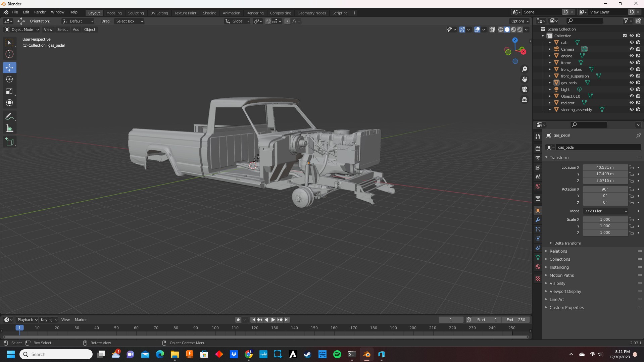This screenshot has width=644, height=362.
Task: Open the Object Mode dropdown
Action: (x=22, y=30)
